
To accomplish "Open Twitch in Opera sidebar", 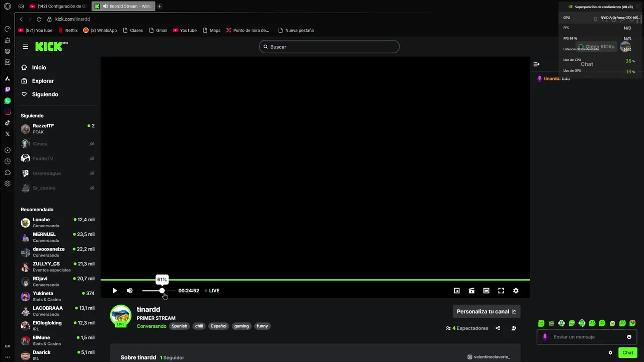I will 7,89.
